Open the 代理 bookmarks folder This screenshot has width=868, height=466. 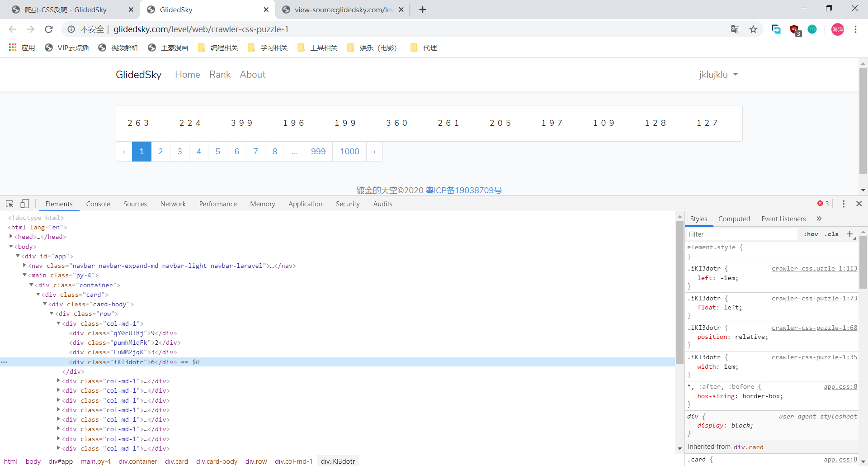pyautogui.click(x=424, y=48)
